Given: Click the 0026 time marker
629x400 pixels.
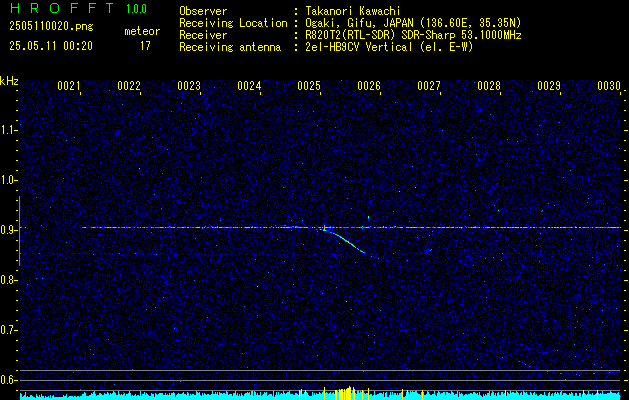Looking at the screenshot, I should 369,86.
